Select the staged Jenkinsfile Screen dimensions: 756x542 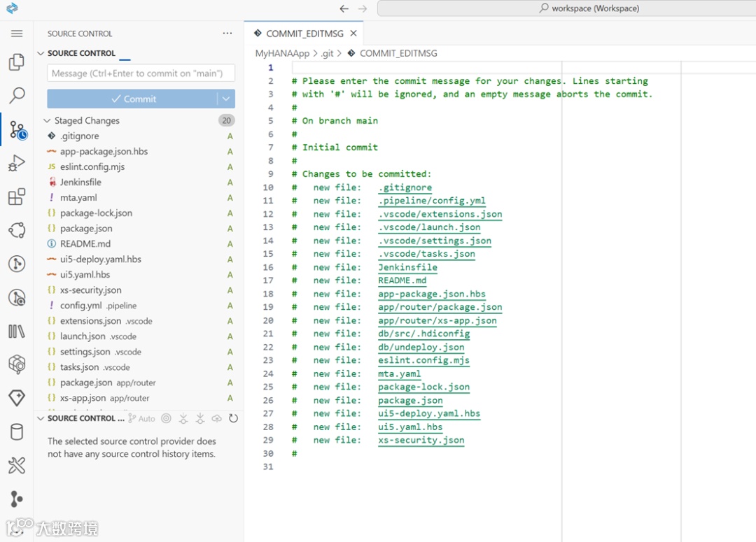pos(139,182)
